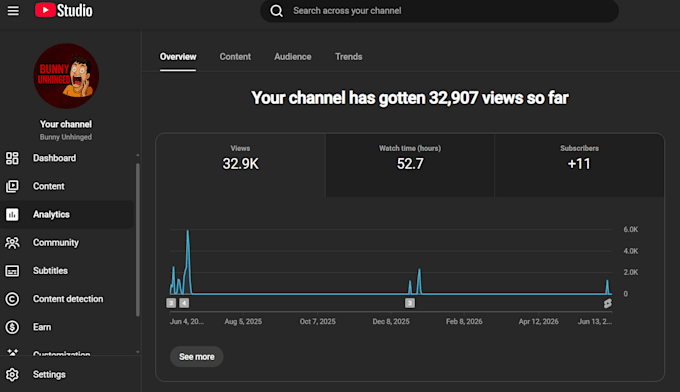Open Dashboard in the sidebar
This screenshot has height=392, width=680.
pyautogui.click(x=67, y=158)
